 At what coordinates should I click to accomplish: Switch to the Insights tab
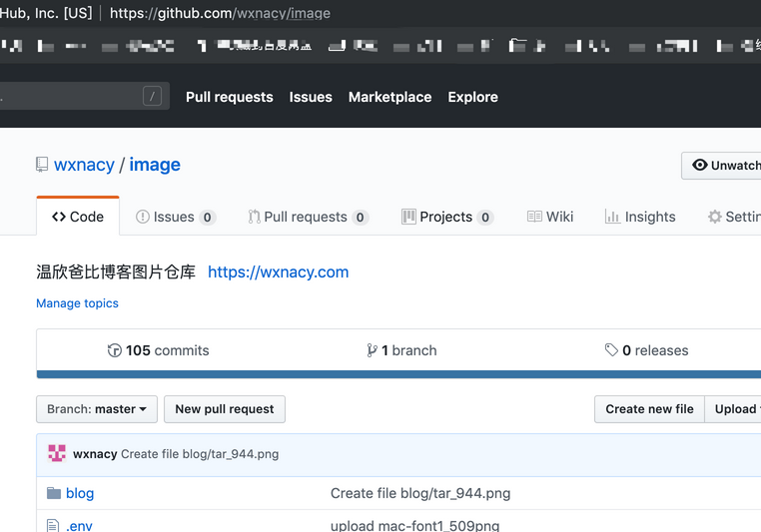640,217
